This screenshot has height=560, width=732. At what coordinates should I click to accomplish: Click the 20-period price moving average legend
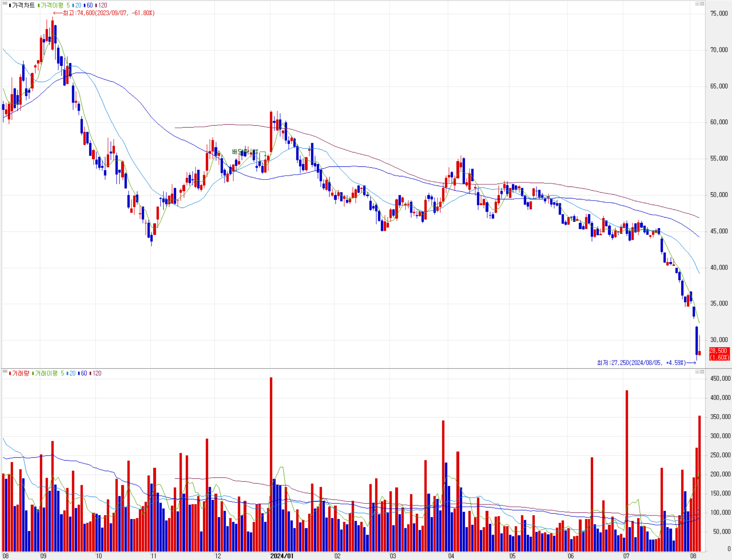pyautogui.click(x=78, y=5)
